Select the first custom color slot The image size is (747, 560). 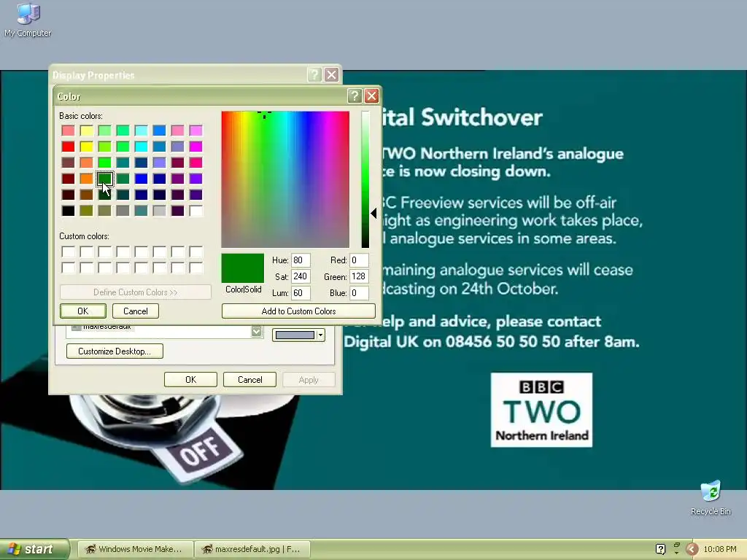coord(68,252)
